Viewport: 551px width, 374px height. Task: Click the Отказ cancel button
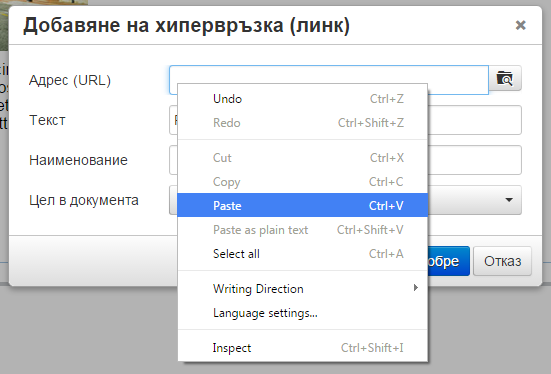[x=502, y=261]
